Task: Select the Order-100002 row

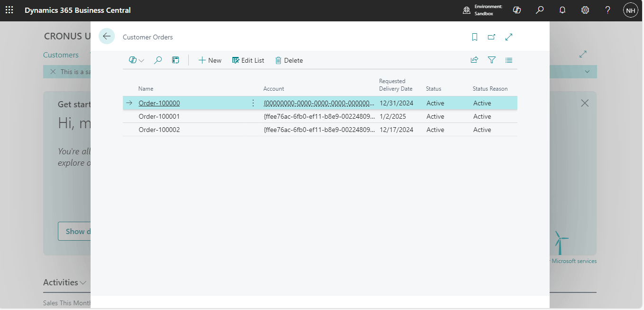Action: point(159,130)
